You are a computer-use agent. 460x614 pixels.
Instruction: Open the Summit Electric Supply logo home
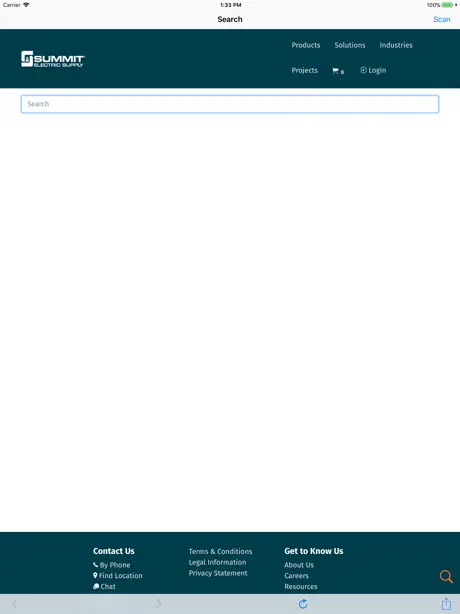coord(53,59)
